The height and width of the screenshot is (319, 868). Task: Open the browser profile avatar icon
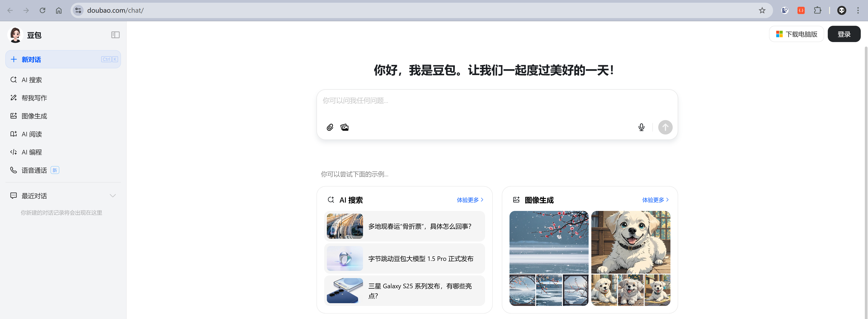click(x=841, y=10)
